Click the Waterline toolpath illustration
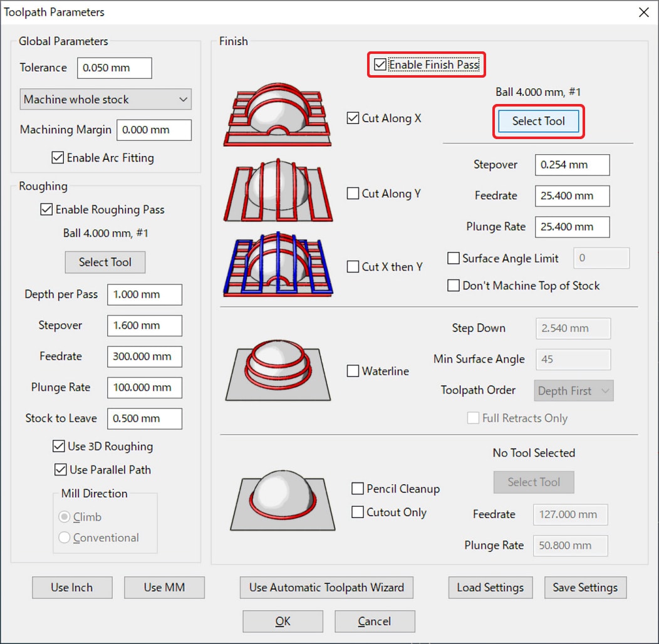This screenshot has width=659, height=644. (278, 370)
